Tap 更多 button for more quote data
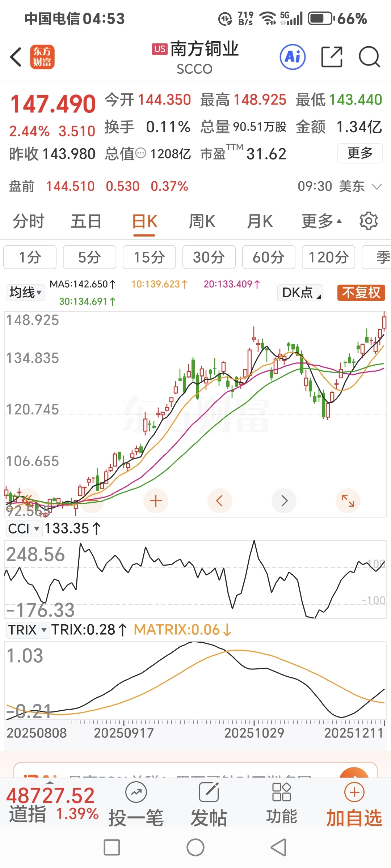Image resolution: width=391 pixels, height=868 pixels. click(x=360, y=153)
